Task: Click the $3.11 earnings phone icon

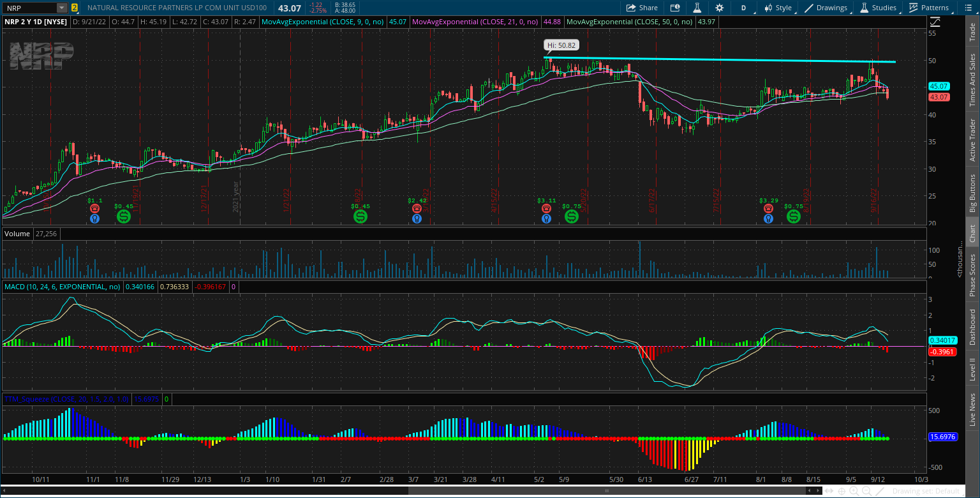Action: pyautogui.click(x=546, y=208)
